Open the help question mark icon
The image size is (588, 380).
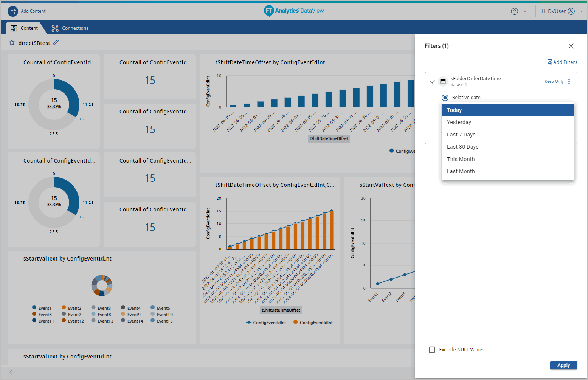click(514, 11)
